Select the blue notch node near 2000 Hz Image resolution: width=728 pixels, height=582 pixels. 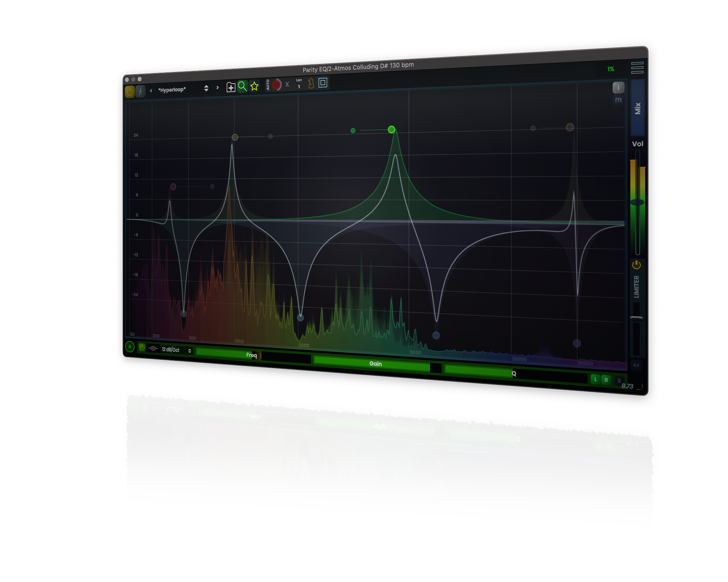pyautogui.click(x=300, y=318)
